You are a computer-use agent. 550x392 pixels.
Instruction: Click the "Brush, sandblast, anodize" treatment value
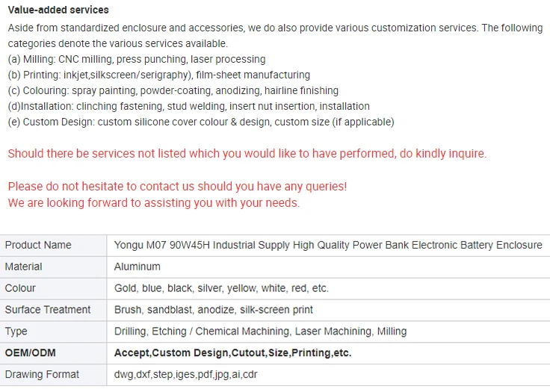click(214, 310)
